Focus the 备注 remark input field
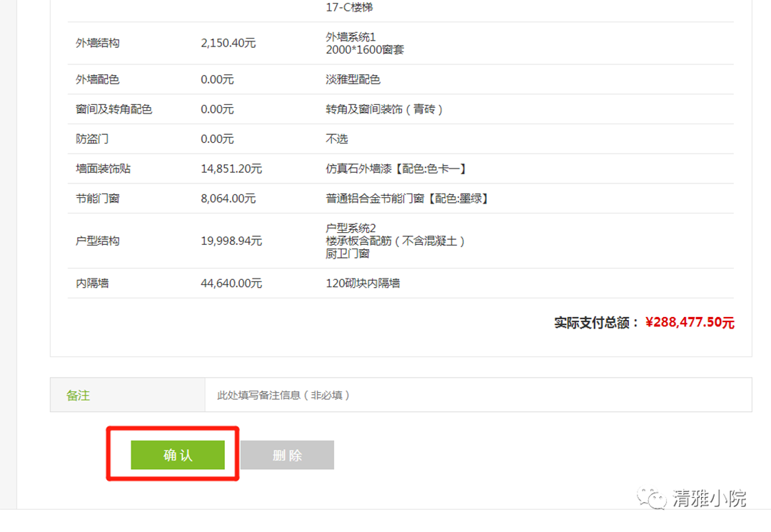Image resolution: width=771 pixels, height=532 pixels. tap(478, 395)
